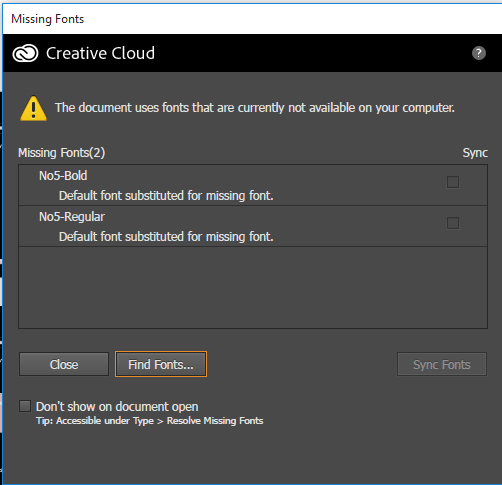502x485 pixels.
Task: Click the Creative Cloud header text
Action: (x=100, y=53)
